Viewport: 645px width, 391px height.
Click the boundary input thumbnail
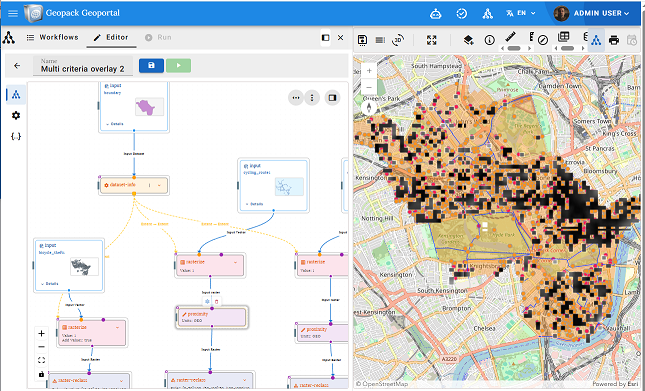(x=149, y=107)
